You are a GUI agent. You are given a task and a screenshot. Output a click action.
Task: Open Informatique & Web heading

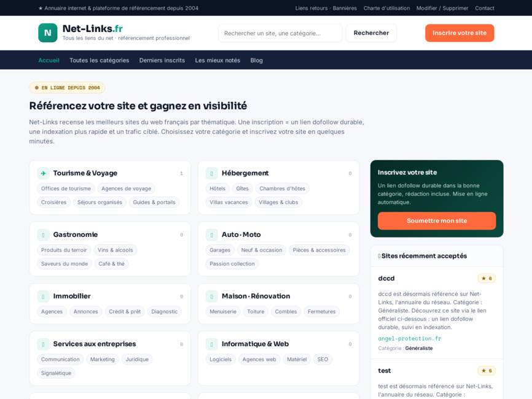click(255, 344)
